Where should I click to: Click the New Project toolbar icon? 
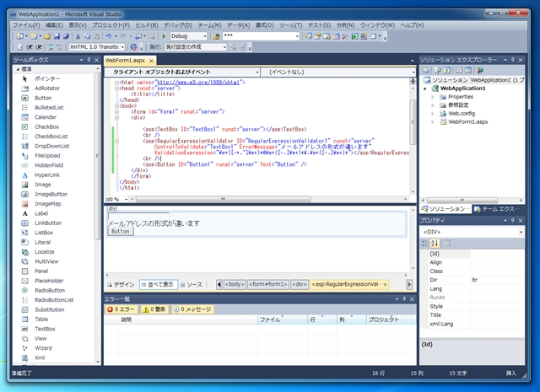20,36
